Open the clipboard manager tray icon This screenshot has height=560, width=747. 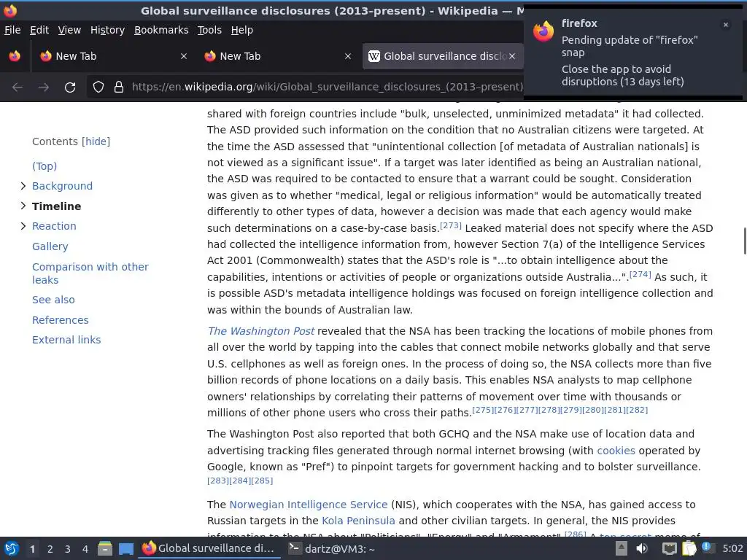(x=689, y=548)
